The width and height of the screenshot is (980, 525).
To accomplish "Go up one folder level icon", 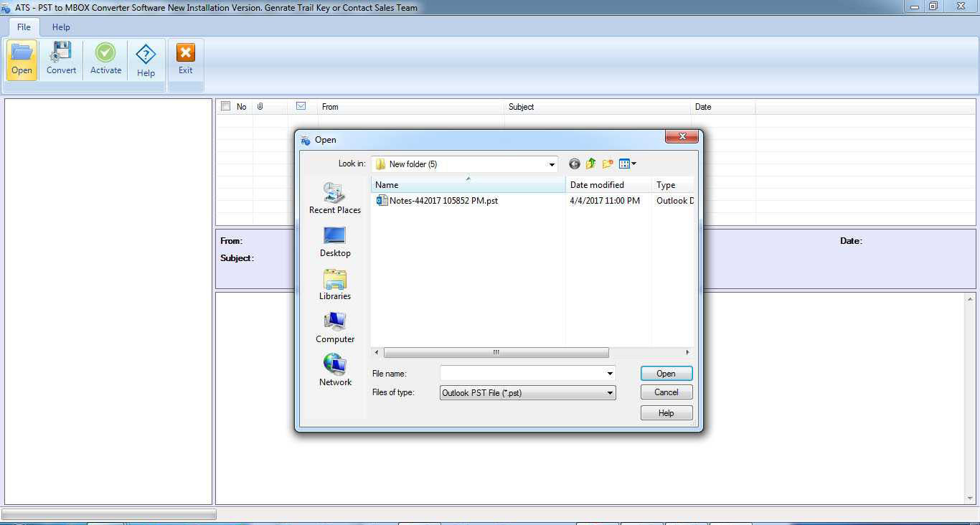I will click(590, 164).
